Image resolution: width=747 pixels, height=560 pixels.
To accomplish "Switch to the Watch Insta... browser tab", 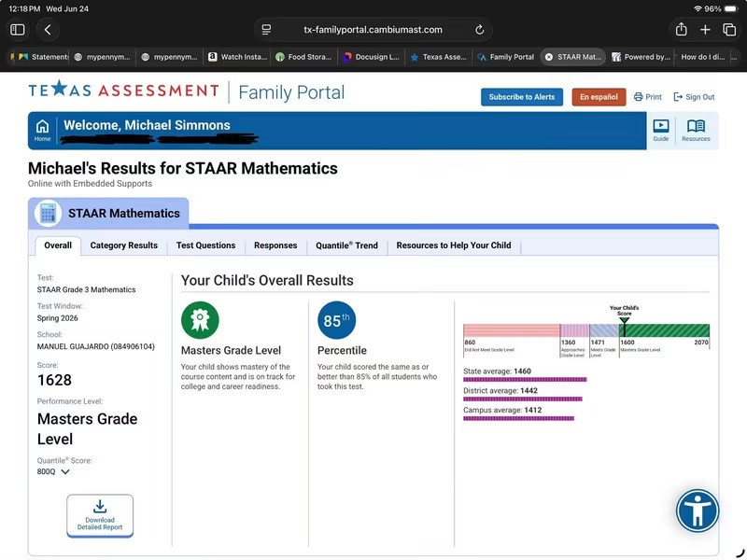I will pyautogui.click(x=237, y=57).
